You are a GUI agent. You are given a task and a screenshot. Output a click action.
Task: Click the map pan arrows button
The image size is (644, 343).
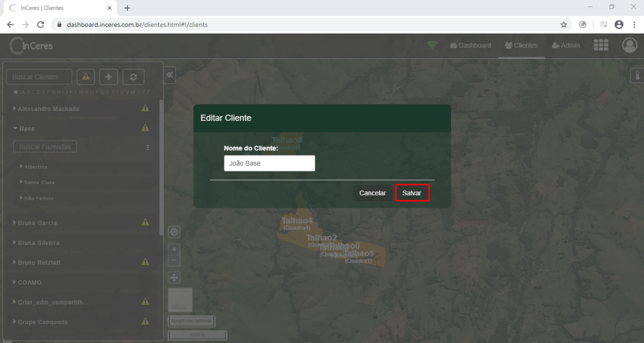coord(174,278)
